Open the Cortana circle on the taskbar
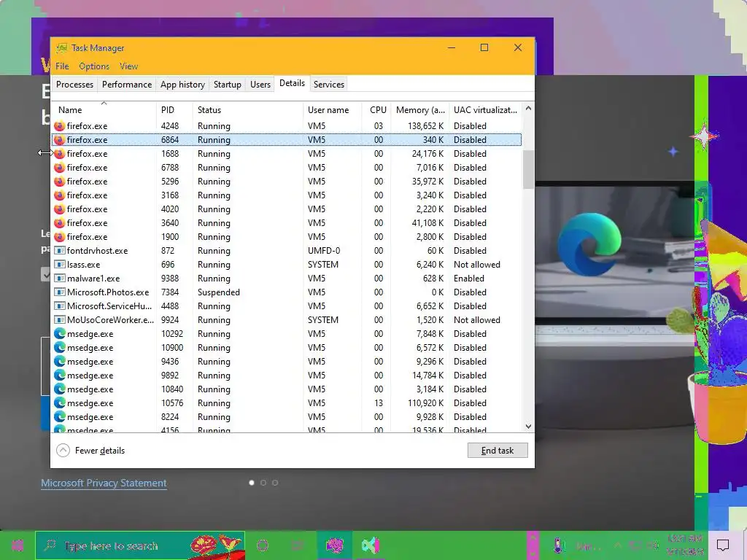747x560 pixels. pos(263,545)
